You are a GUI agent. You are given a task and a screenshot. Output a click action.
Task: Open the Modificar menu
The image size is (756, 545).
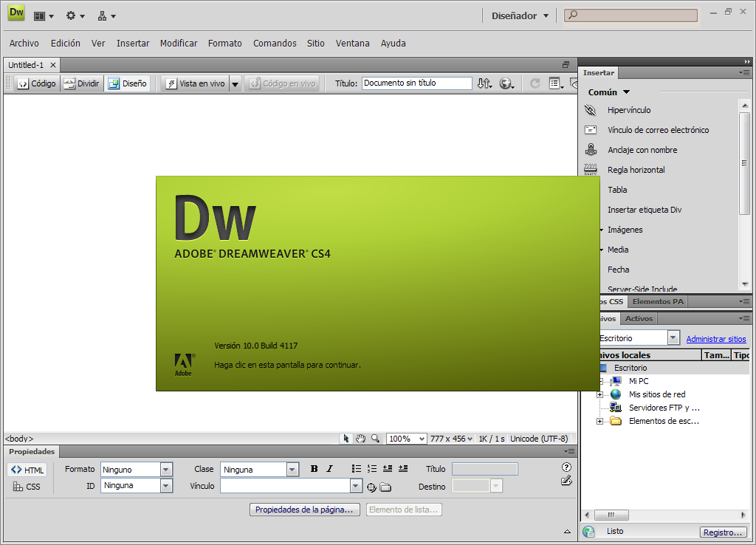point(179,43)
